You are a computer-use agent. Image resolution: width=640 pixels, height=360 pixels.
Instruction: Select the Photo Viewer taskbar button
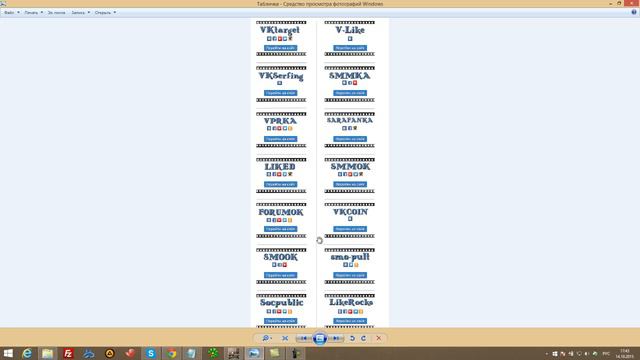pyautogui.click(x=254, y=353)
